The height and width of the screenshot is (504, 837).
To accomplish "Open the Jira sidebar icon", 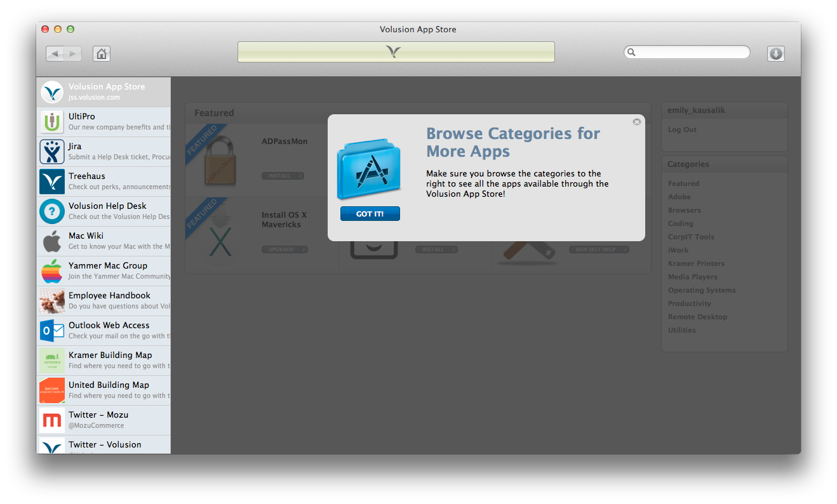I will tap(52, 152).
